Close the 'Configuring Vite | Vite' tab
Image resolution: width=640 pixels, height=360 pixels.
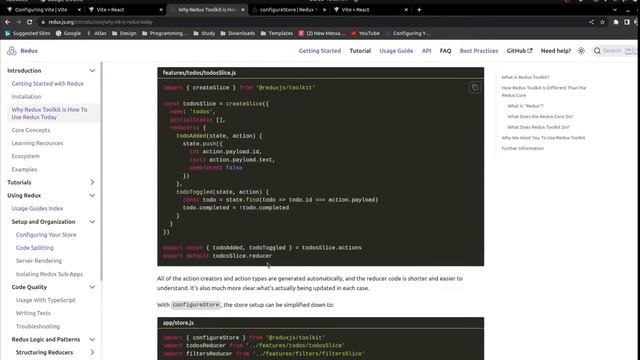[x=79, y=9]
